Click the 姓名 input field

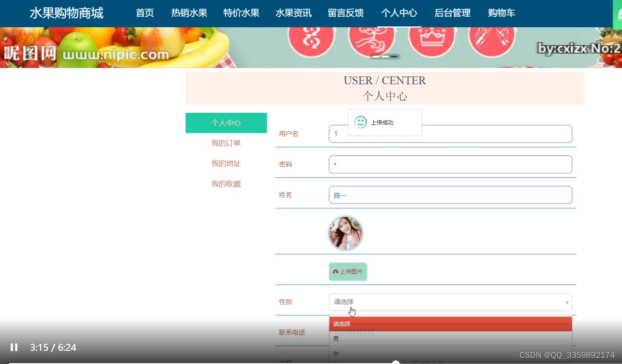(450, 195)
